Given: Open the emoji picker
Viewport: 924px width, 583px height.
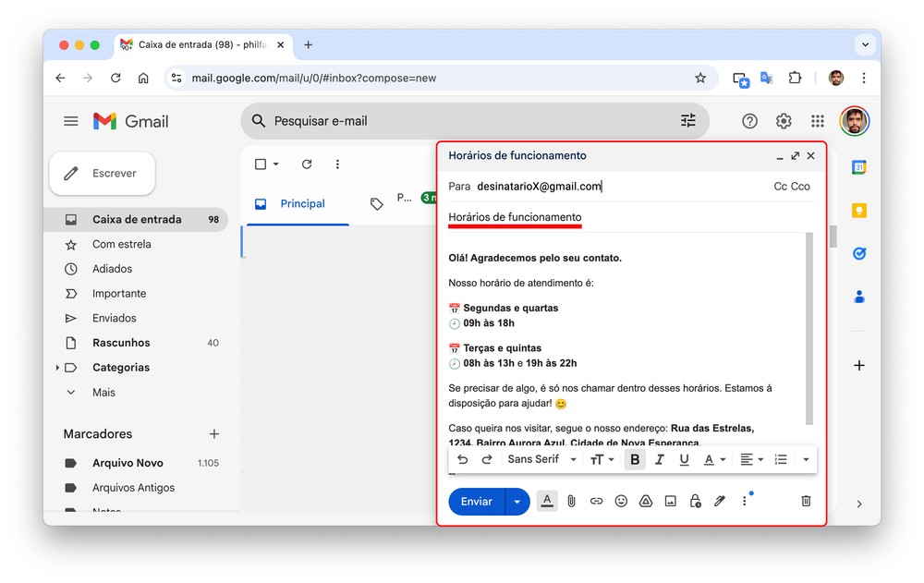Looking at the screenshot, I should (621, 501).
